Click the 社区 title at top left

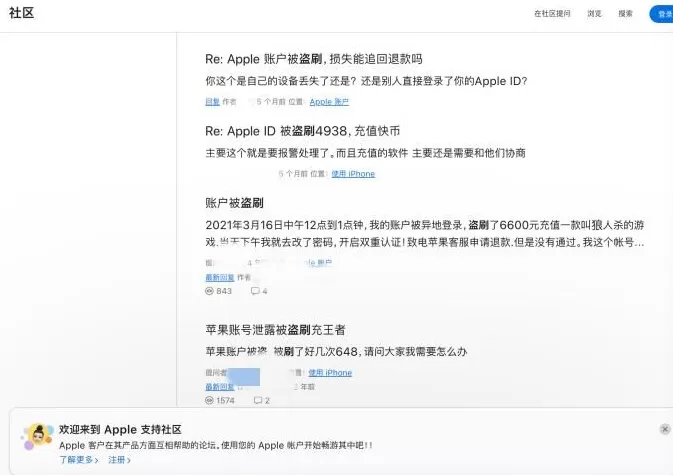[x=21, y=13]
